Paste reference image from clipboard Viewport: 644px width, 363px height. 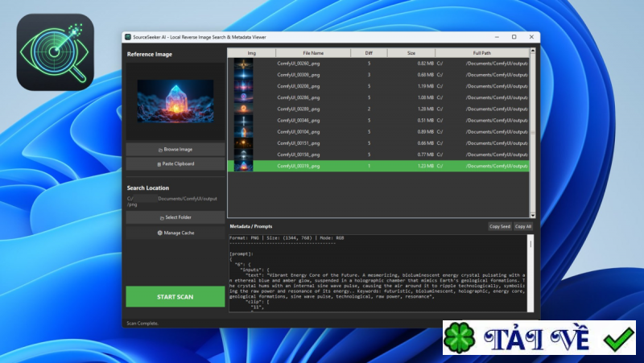point(175,163)
